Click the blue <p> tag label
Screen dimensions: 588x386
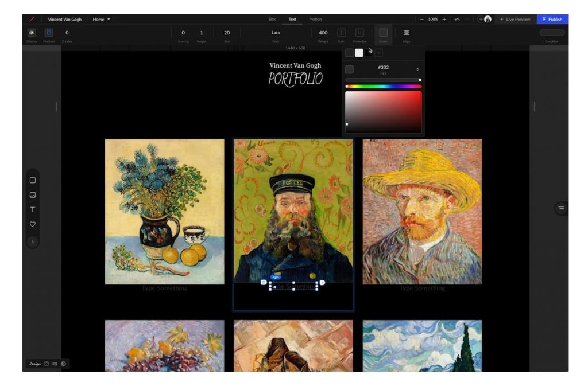tap(276, 277)
